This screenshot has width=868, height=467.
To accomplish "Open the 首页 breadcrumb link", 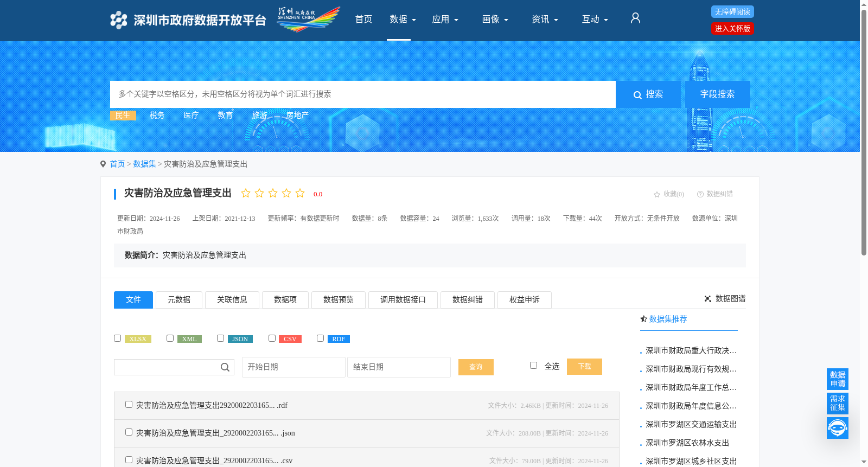I will point(117,164).
